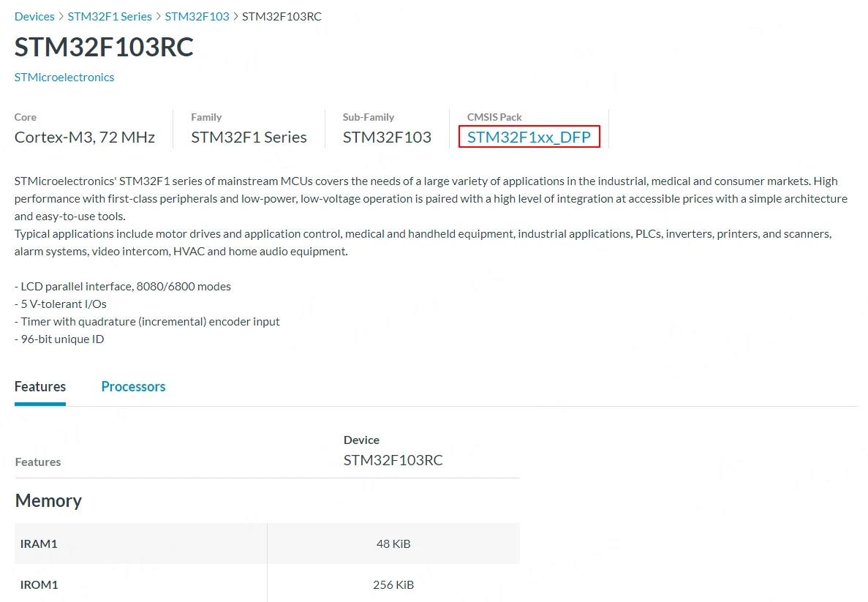Viewport: 868px width, 602px height.
Task: Click the STM32F103RC breadcrumb item
Action: click(x=282, y=16)
